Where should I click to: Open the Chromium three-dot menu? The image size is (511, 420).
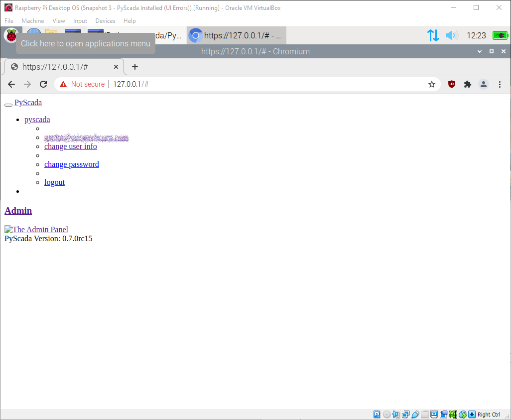coord(500,84)
